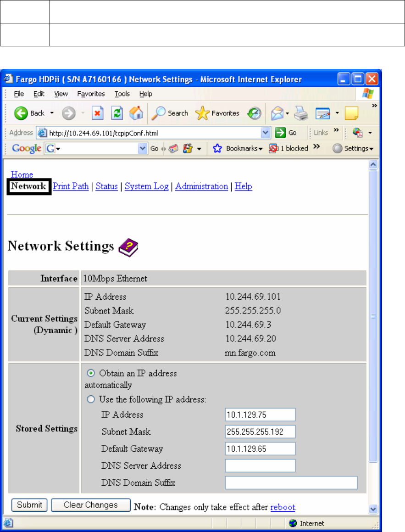The width and height of the screenshot is (405, 532).
Task: Click the Network Settings help book icon
Action: click(128, 248)
